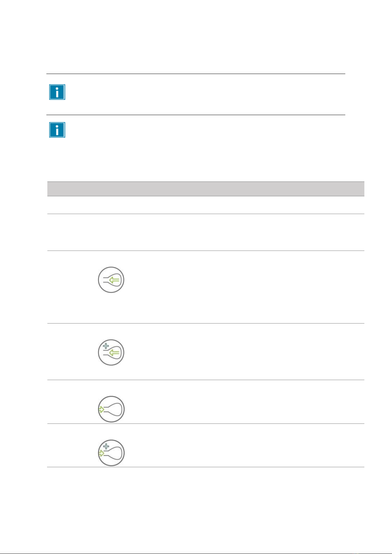This screenshot has height=554, width=392.
Task: Click small green arrow on third bulb icon
Action: (101, 409)
